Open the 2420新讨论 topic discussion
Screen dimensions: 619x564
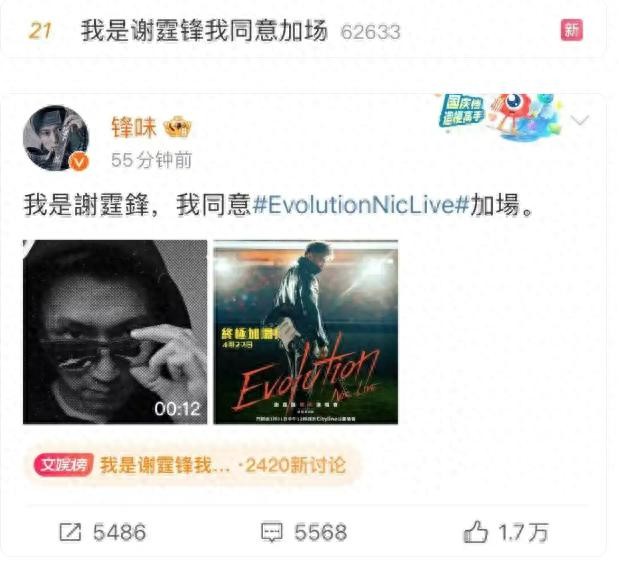point(296,465)
